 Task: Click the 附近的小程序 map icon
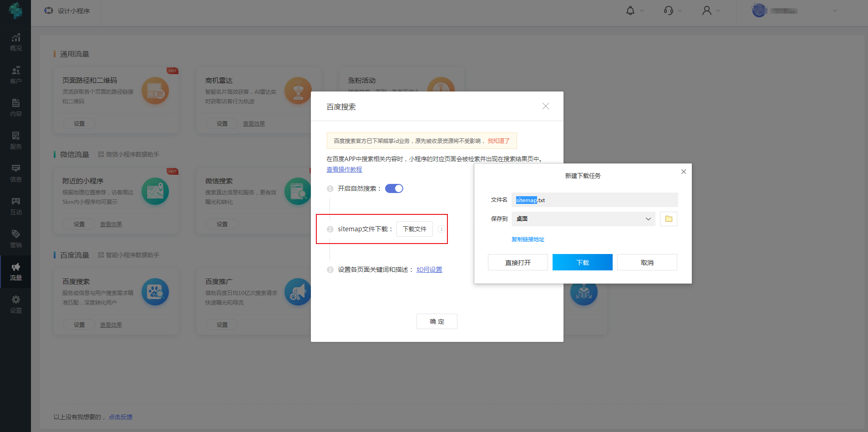click(155, 191)
